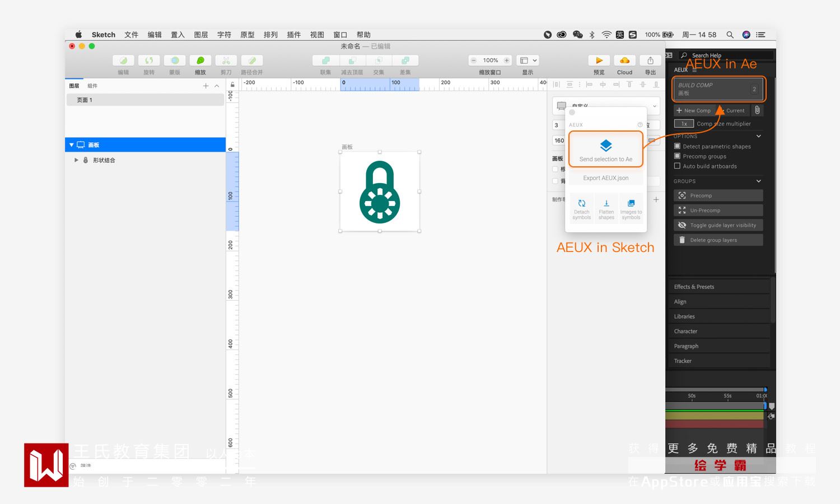The width and height of the screenshot is (840, 504).
Task: Click Detach symbols in AEUX panel
Action: 582,209
